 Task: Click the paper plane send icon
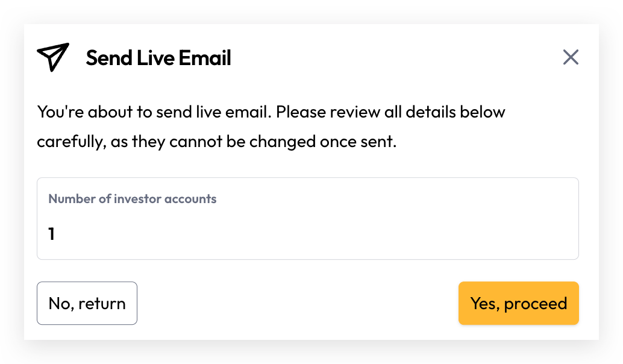[53, 57]
